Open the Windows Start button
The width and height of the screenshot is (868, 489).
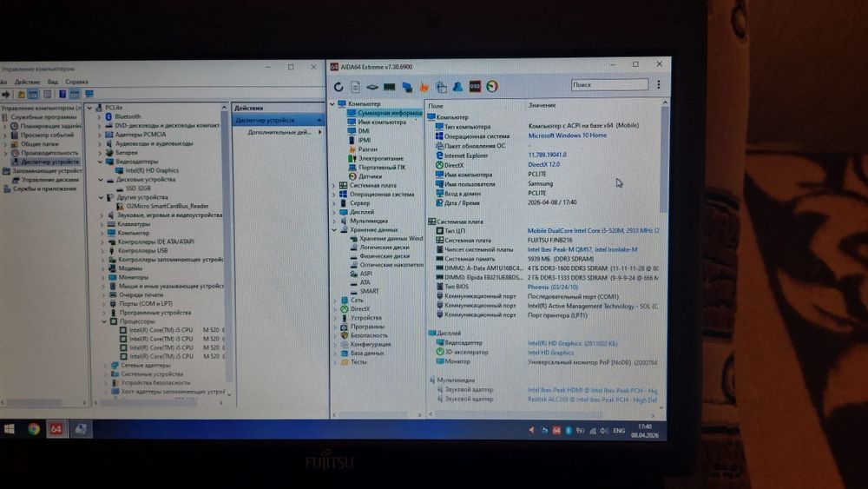click(x=10, y=429)
